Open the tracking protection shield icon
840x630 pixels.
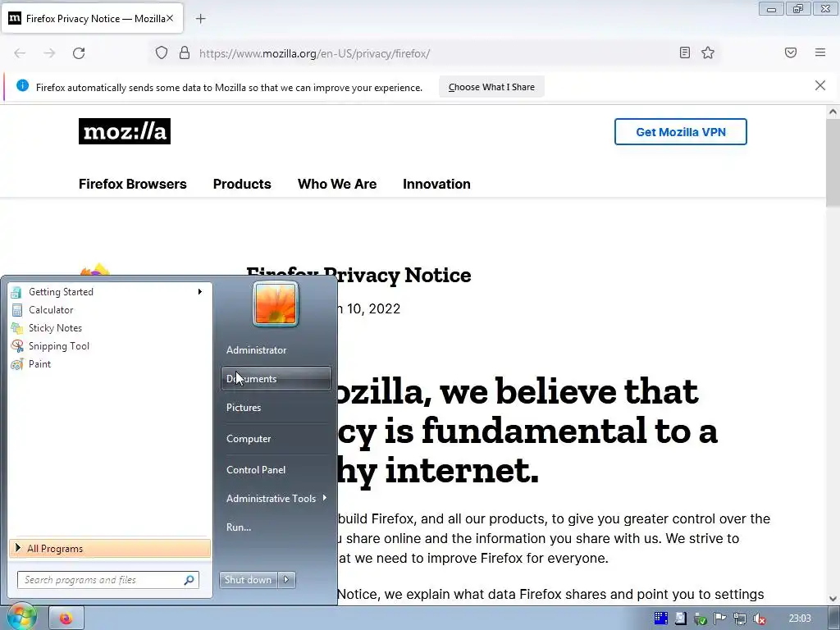[162, 53]
